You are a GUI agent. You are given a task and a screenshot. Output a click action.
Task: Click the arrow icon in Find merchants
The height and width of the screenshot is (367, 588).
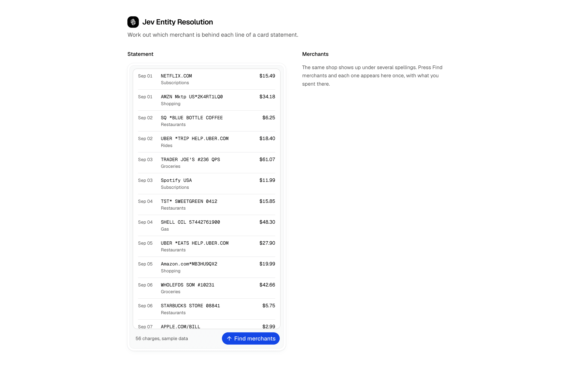(x=229, y=338)
